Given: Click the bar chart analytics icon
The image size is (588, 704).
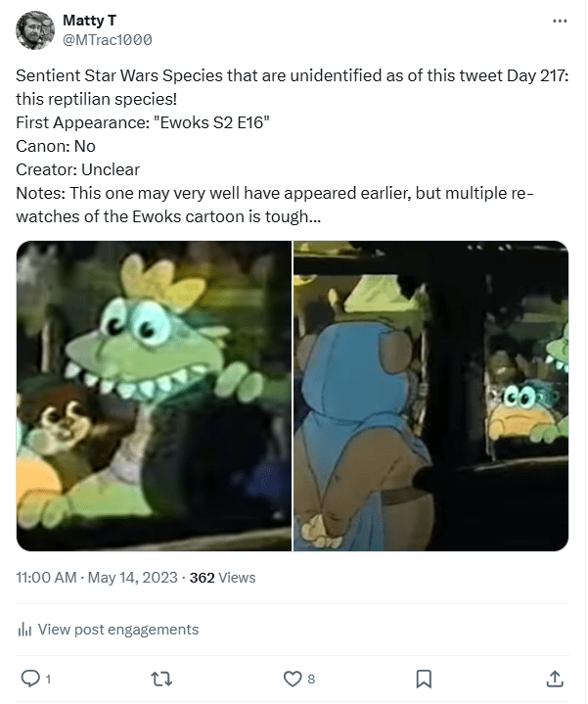Looking at the screenshot, I should tap(25, 630).
